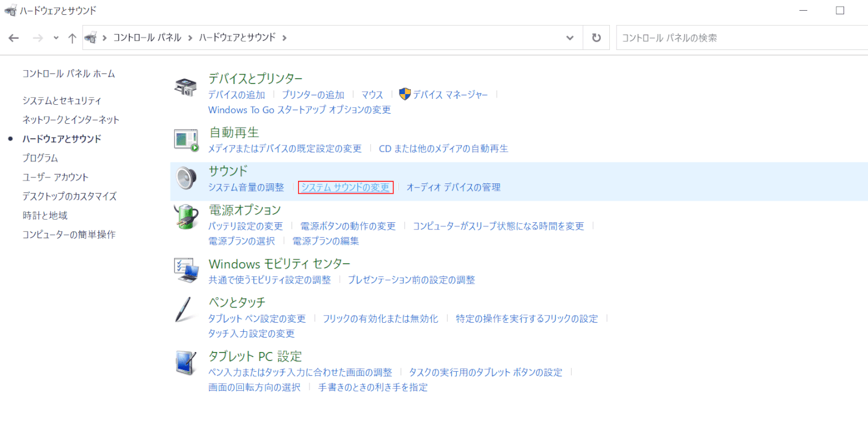
Task: Click the Pen and Touch pen icon
Action: click(184, 309)
